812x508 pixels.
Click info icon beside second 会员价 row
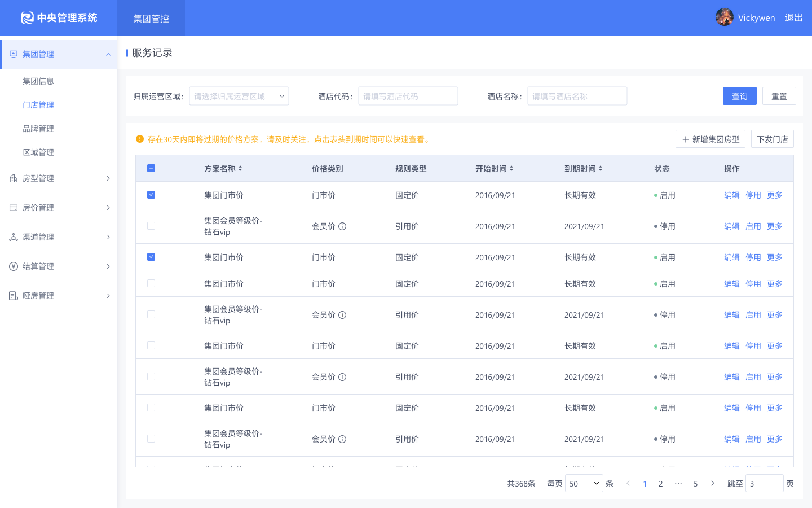click(342, 315)
